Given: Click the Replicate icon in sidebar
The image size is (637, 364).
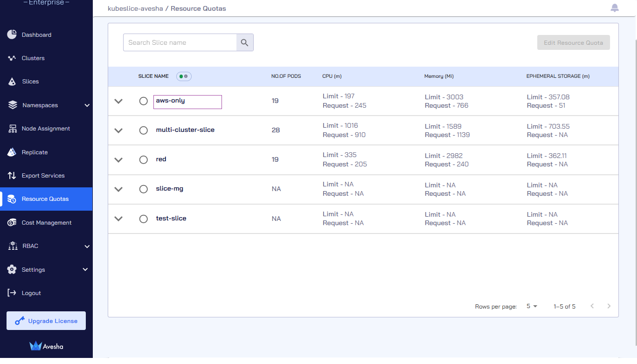Looking at the screenshot, I should 12,152.
